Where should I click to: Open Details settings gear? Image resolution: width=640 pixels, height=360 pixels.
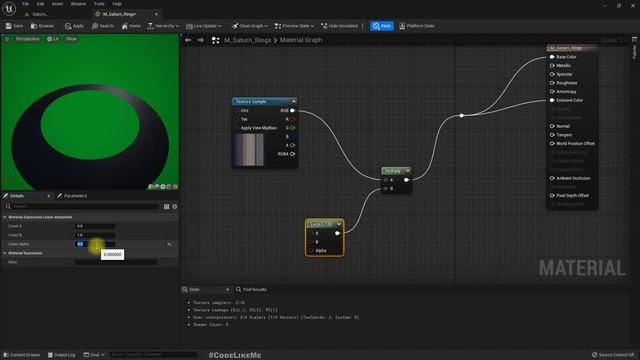(x=175, y=207)
